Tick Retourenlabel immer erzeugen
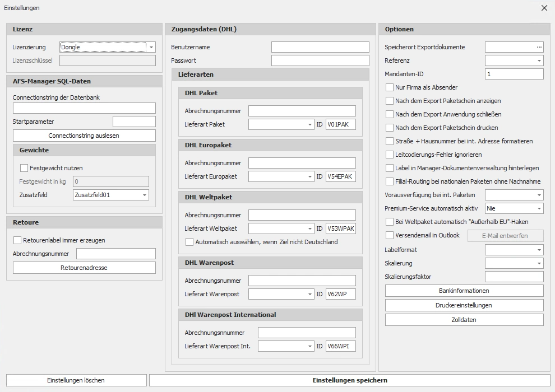Viewport: 555px width, 392px height. pos(17,240)
